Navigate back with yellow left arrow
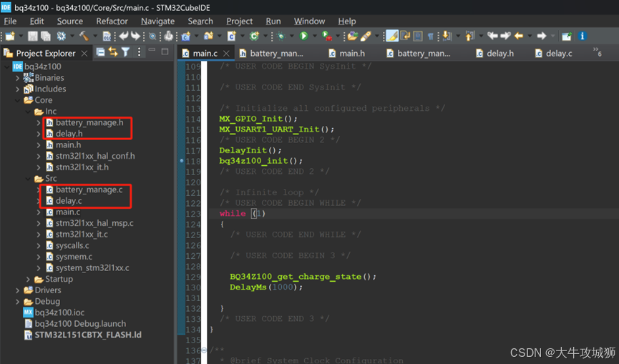Image resolution: width=619 pixels, height=364 pixels. (x=519, y=36)
